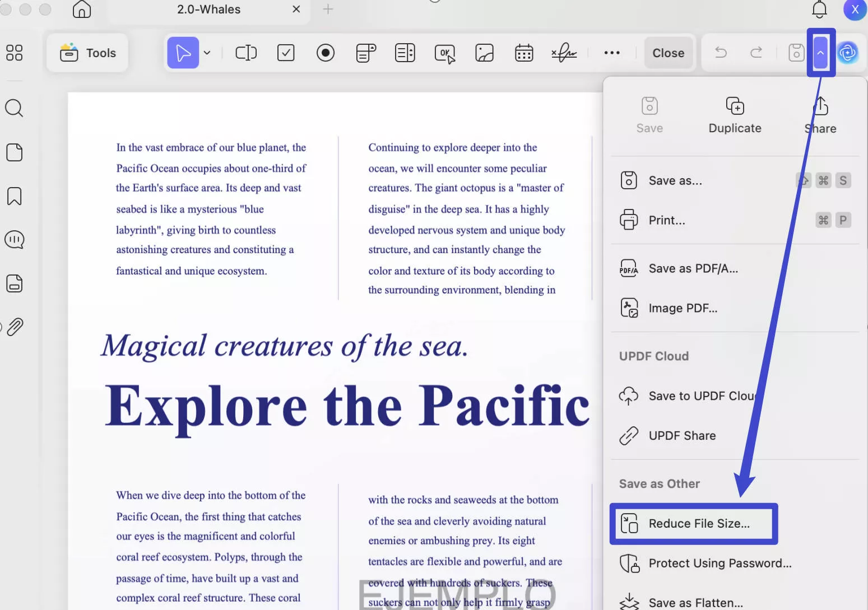This screenshot has width=868, height=610.
Task: Open the bookmarks panel icon
Action: point(14,196)
